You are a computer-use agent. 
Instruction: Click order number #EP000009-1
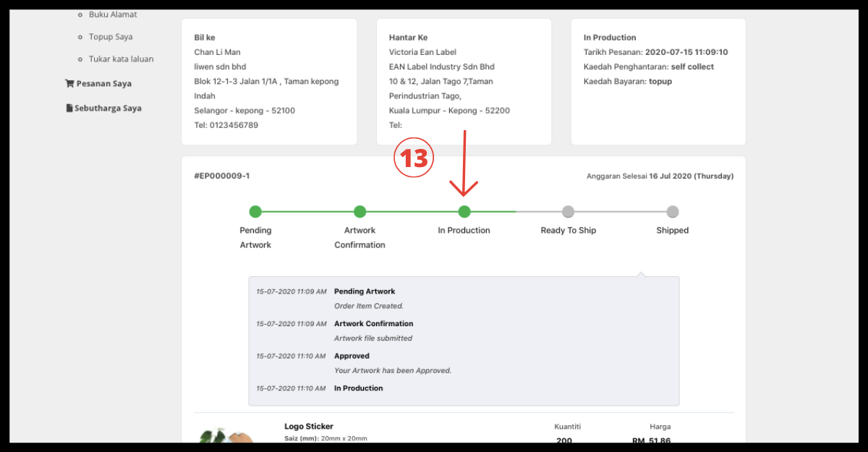222,176
